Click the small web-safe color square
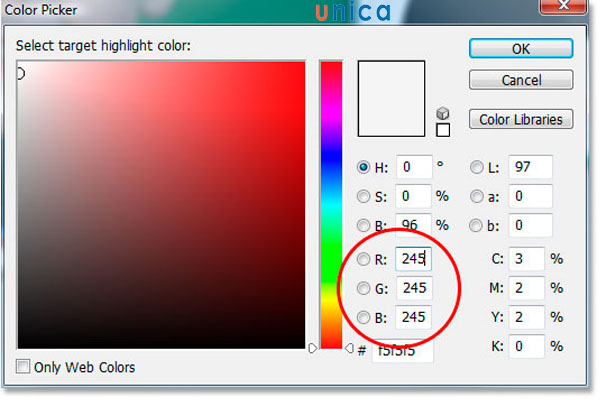The width and height of the screenshot is (600, 400). click(x=443, y=130)
